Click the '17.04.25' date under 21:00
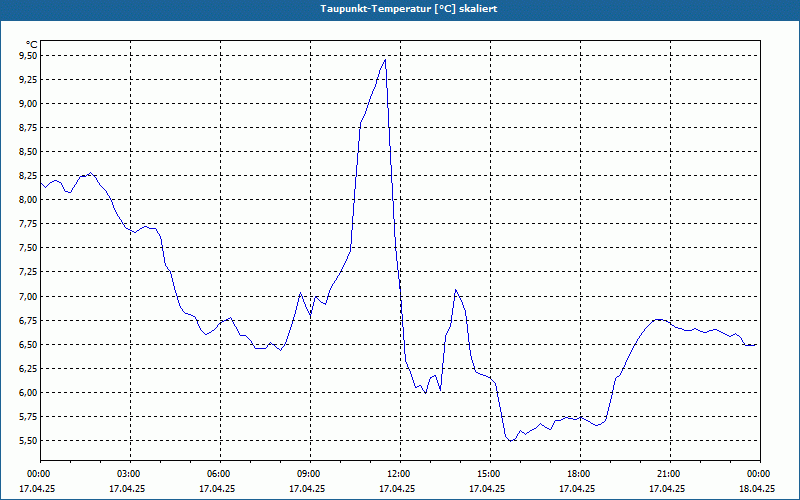800x500 pixels. pyautogui.click(x=667, y=488)
